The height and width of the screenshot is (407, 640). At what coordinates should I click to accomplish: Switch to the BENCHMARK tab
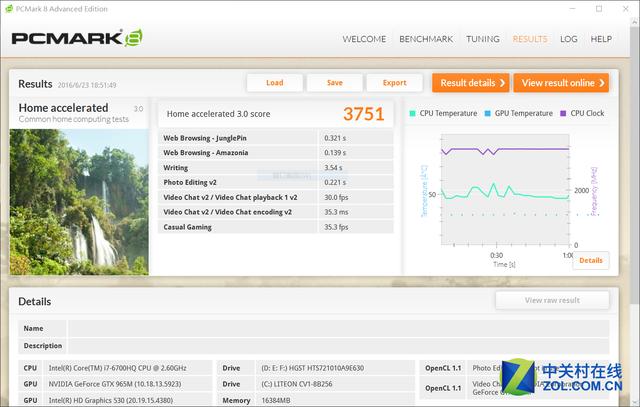pos(426,39)
